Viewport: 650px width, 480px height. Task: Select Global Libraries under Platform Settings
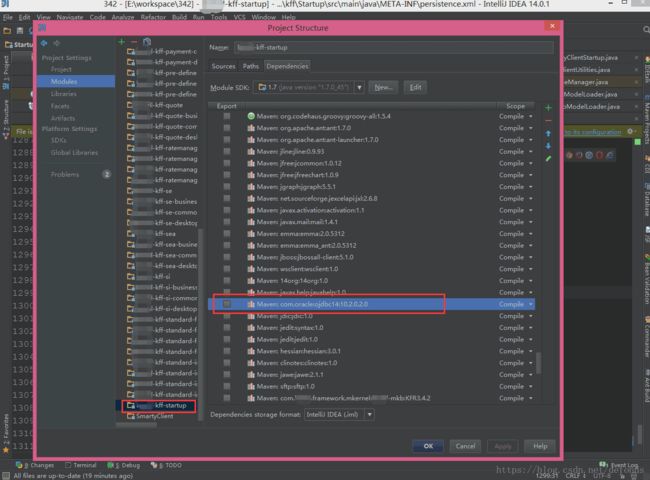[74, 153]
